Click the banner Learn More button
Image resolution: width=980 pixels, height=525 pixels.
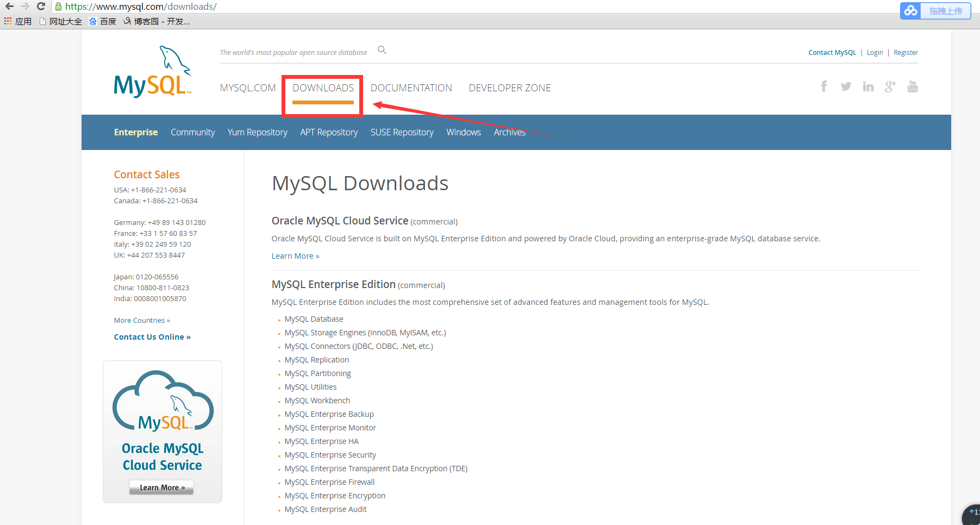tap(161, 487)
